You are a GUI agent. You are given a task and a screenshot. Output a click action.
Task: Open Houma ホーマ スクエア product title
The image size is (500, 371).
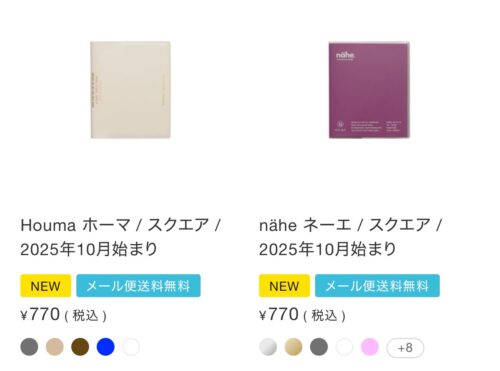click(121, 237)
